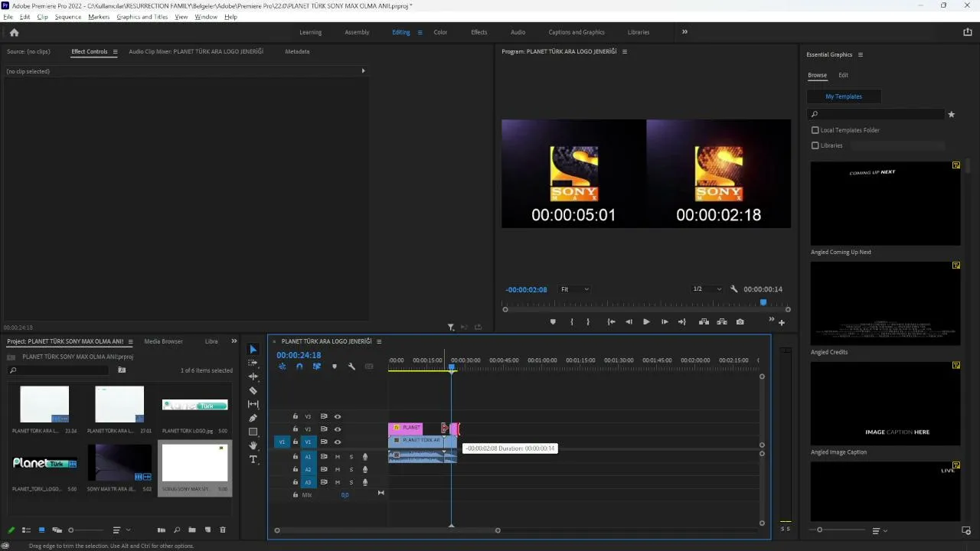Select the Track Select Forward tool

coord(253,363)
